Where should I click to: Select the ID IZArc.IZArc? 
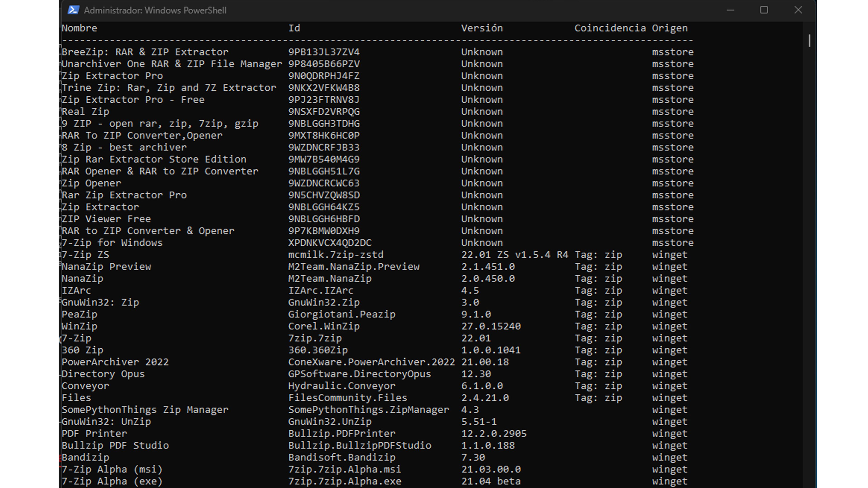point(321,291)
